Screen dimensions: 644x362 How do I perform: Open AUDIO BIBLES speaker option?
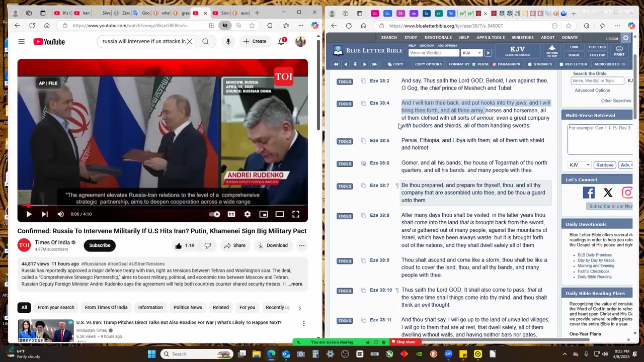point(610,64)
